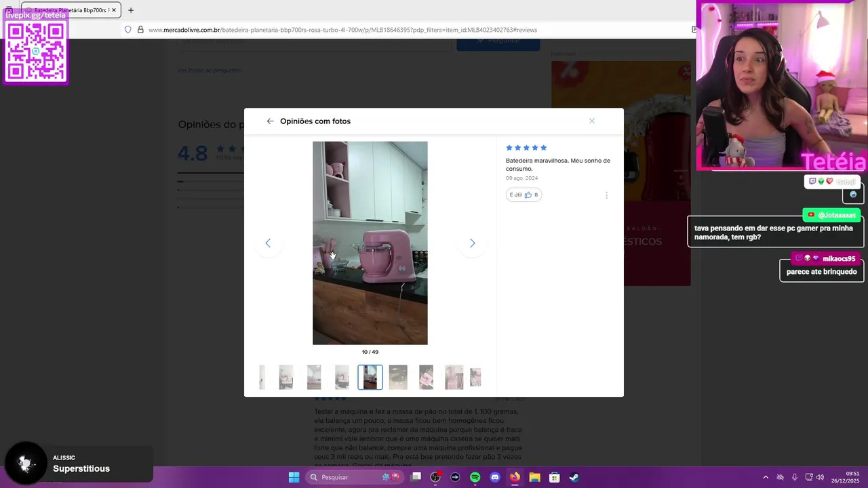Open Discord from the taskbar
Image resolution: width=868 pixels, height=488 pixels.
(x=495, y=477)
